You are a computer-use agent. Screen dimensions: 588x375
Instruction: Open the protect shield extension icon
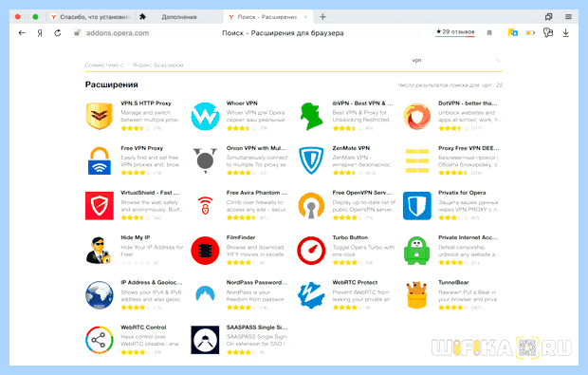548,33
